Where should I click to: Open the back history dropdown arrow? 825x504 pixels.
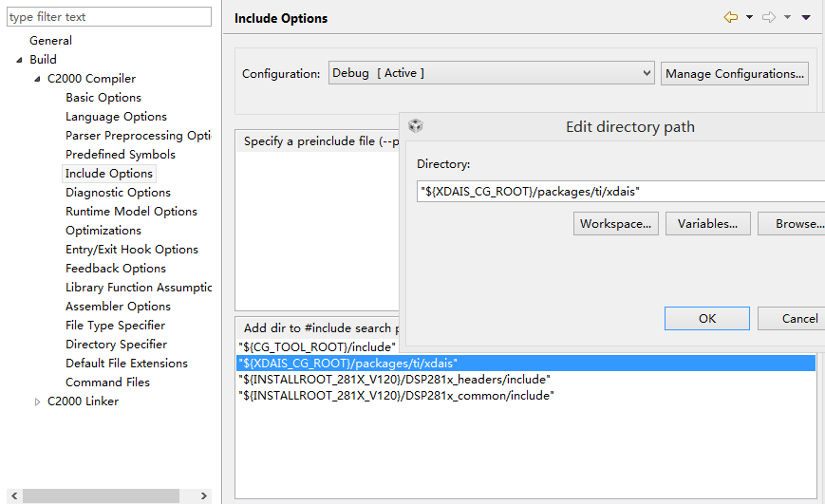tap(749, 17)
